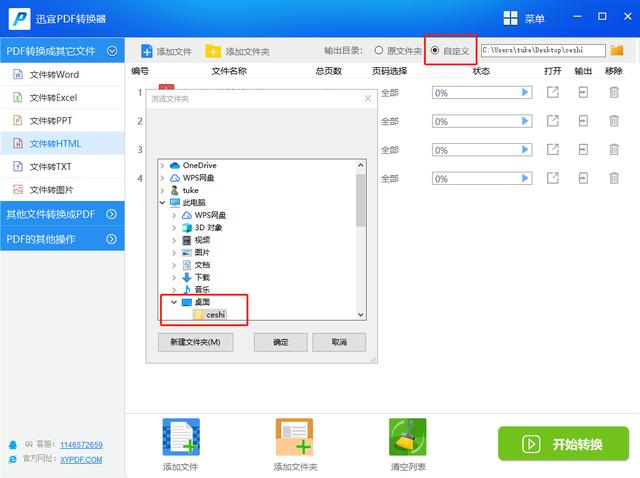This screenshot has height=478, width=640.
Task: Open the menu grid icon in title bar
Action: click(510, 18)
